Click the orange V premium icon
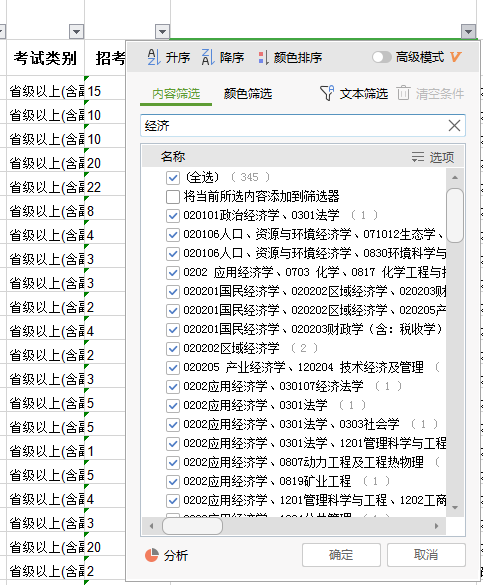Viewport: 483px width, 585px height. click(455, 57)
